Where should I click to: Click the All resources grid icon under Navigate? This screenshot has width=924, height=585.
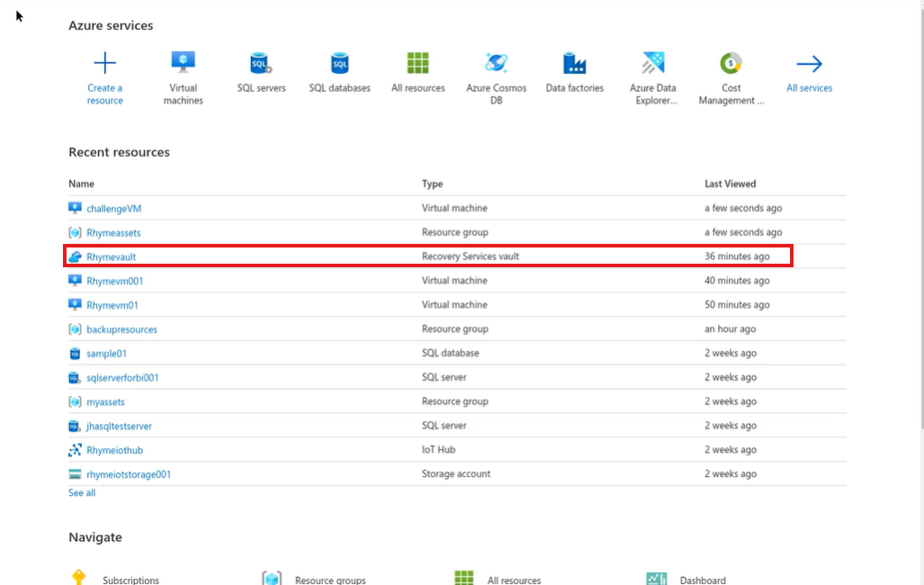[x=463, y=578]
